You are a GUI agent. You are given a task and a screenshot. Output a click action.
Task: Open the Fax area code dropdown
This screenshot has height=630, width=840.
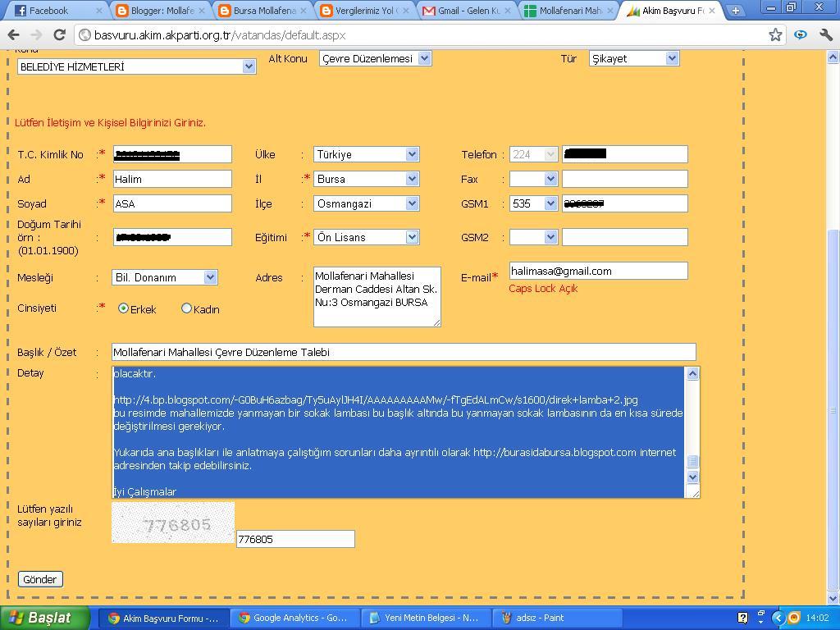[x=533, y=179]
